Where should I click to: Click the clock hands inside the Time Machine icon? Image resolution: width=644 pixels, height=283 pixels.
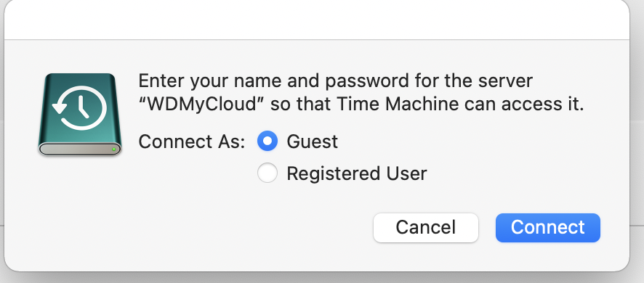click(84, 107)
